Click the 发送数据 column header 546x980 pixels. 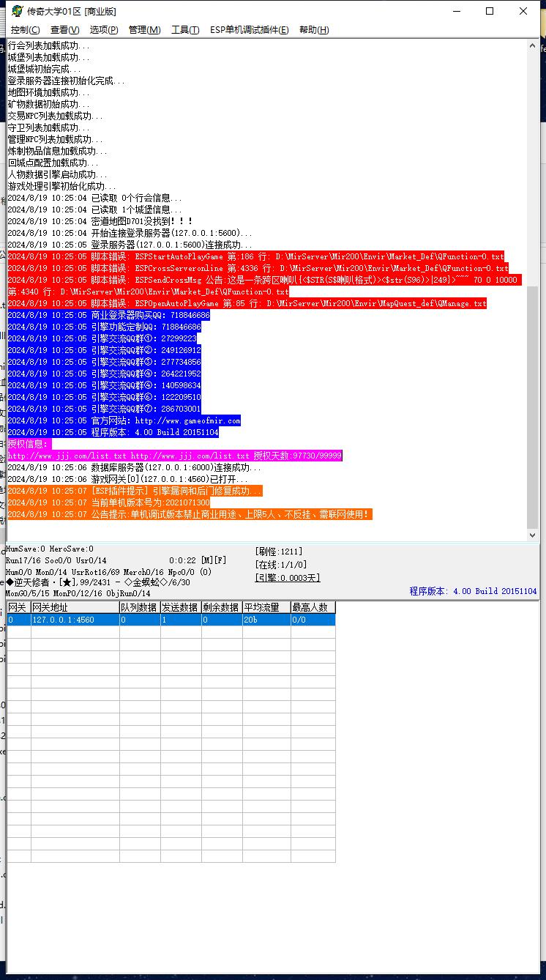click(x=180, y=607)
